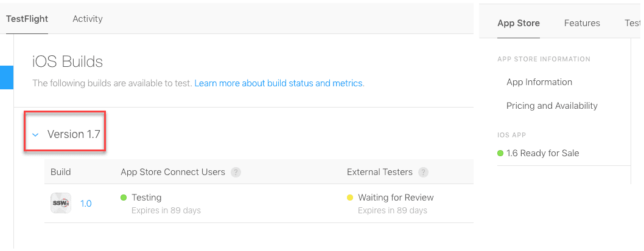Open the Features tab

[x=582, y=23]
